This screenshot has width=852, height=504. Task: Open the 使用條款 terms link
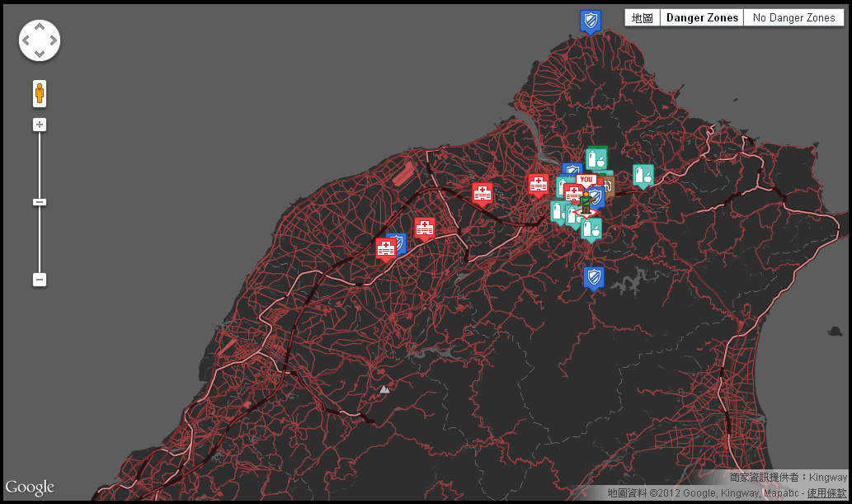click(826, 492)
